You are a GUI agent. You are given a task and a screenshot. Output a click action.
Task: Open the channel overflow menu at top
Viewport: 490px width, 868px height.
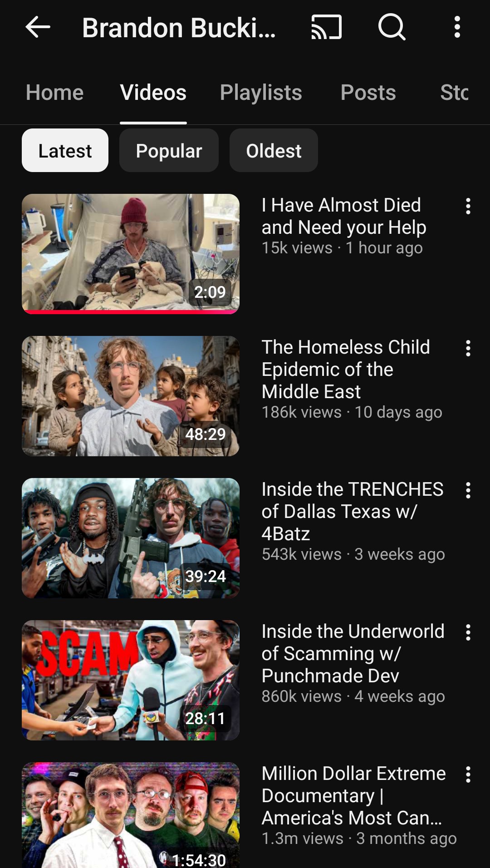tap(457, 27)
